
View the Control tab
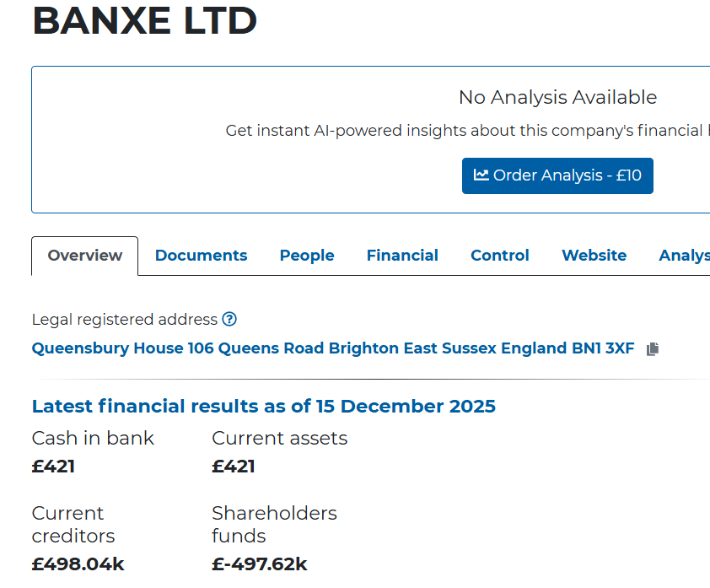pyautogui.click(x=499, y=255)
